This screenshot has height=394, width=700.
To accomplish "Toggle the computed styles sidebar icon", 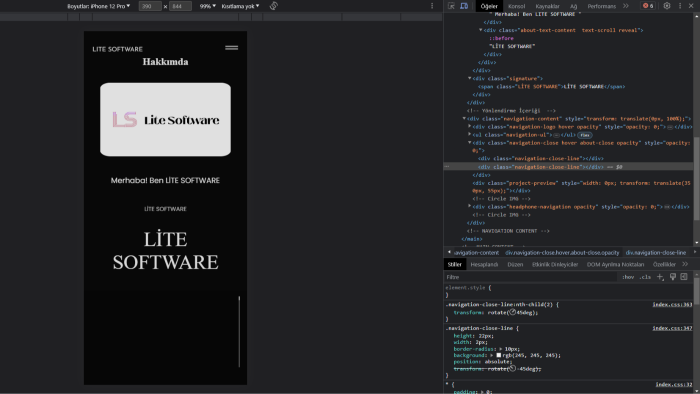I will pyautogui.click(x=684, y=277).
